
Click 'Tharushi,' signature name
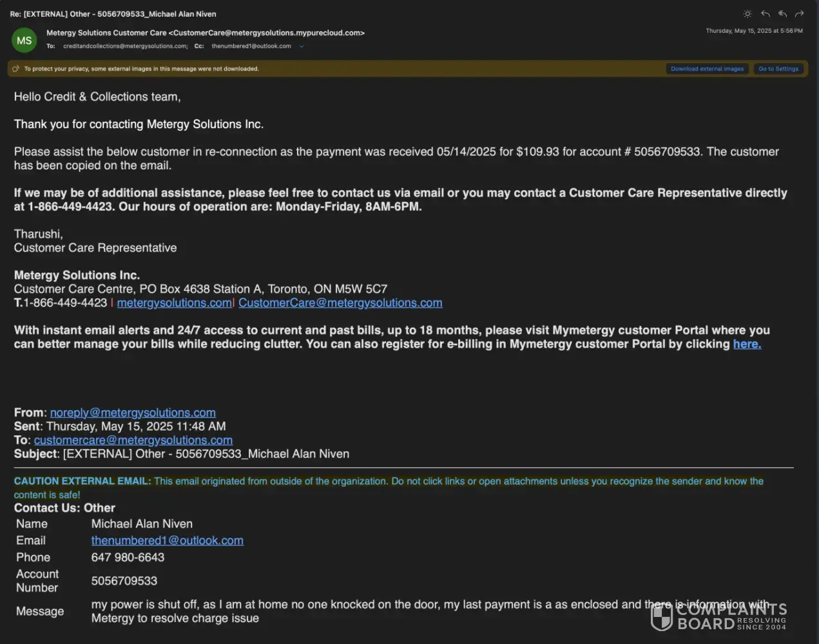[x=39, y=234]
